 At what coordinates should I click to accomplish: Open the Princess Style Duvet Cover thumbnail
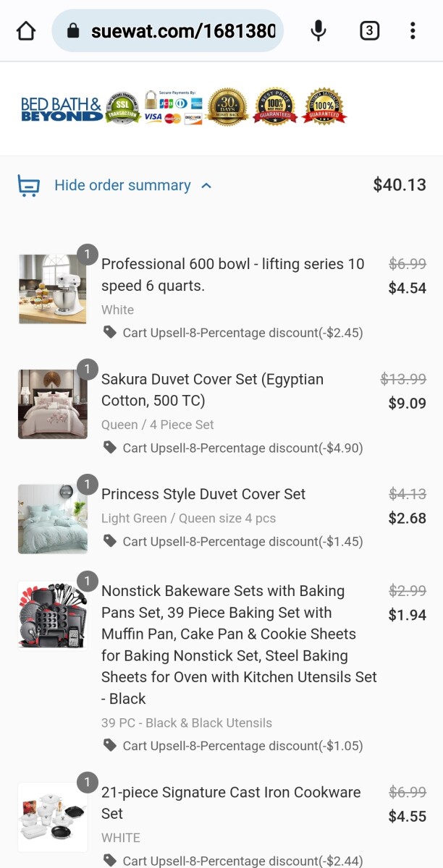pyautogui.click(x=52, y=519)
